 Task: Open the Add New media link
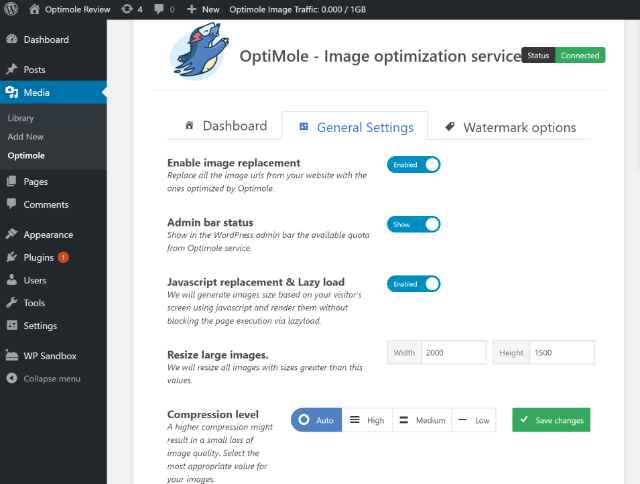(25, 137)
